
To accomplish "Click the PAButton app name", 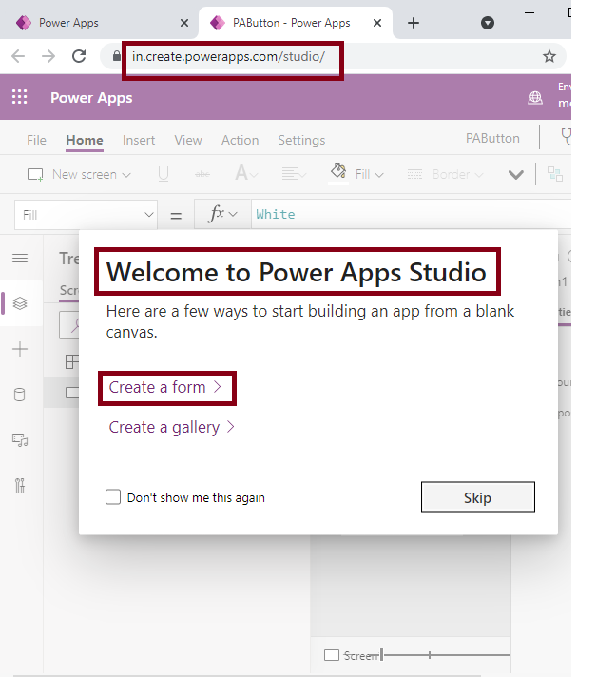I will [492, 138].
